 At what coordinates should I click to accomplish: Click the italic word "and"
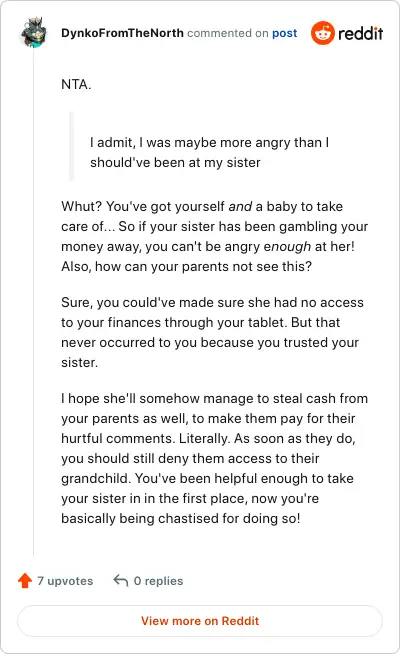tap(240, 206)
